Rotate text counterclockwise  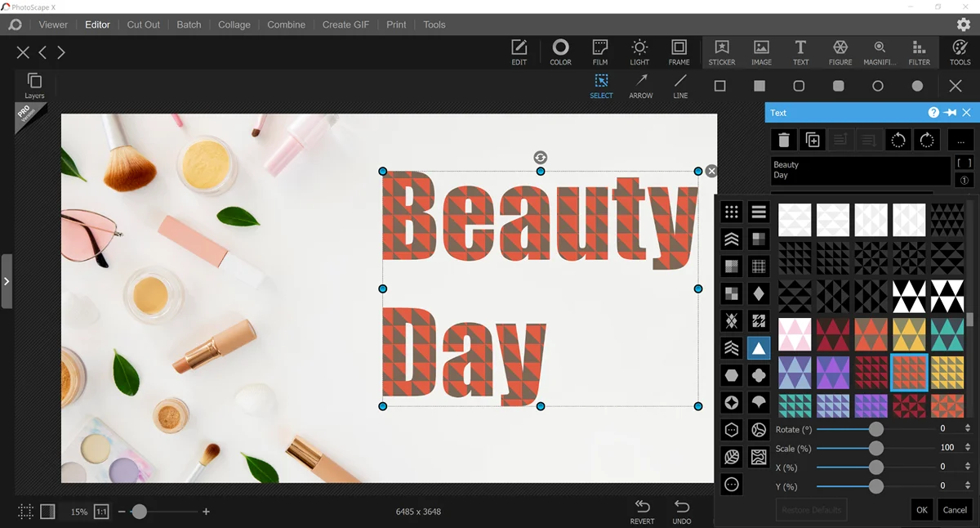[x=898, y=140]
